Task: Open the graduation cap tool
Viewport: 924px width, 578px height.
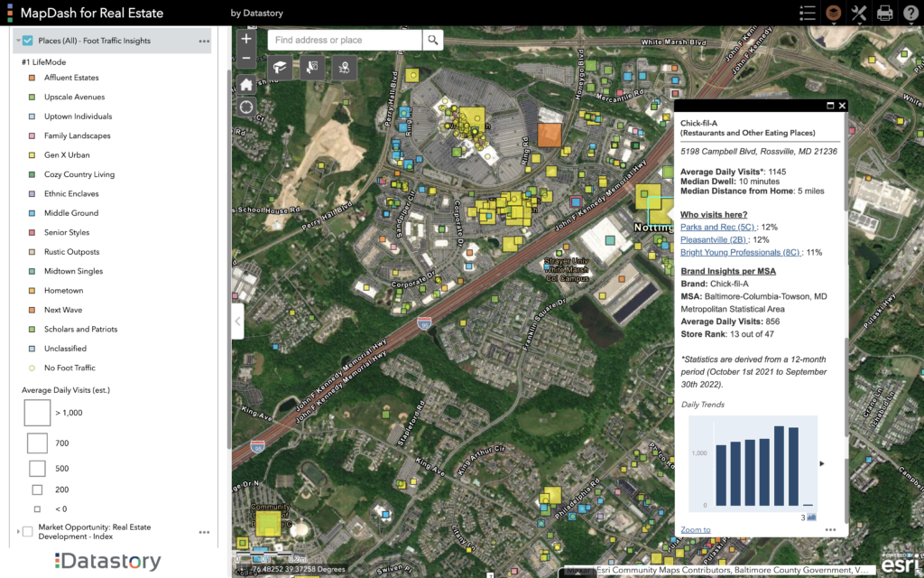Action: 280,68
